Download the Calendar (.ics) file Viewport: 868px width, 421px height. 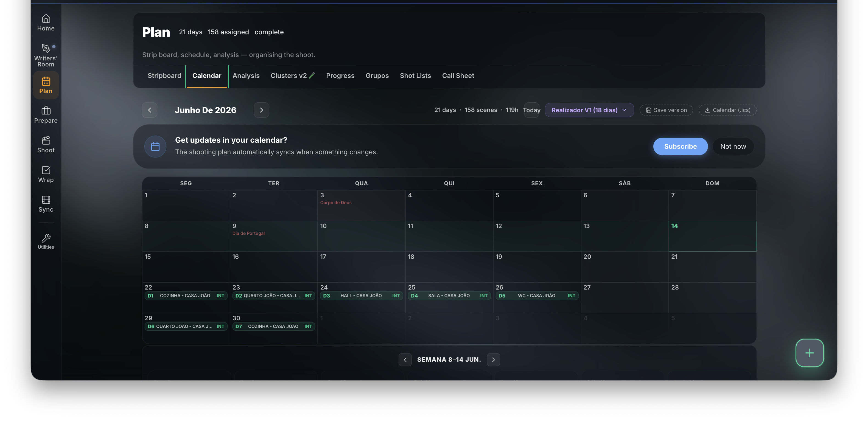point(727,110)
